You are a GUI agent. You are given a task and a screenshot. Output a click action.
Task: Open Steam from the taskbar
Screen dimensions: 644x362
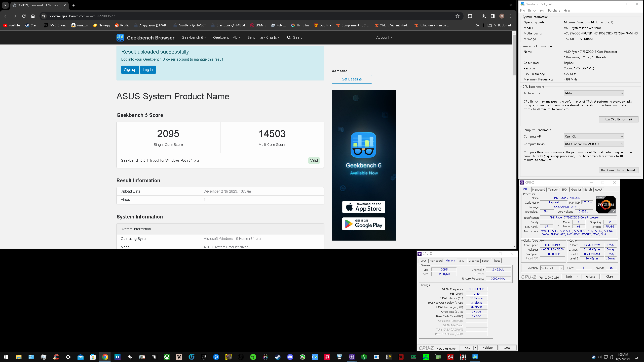278,357
